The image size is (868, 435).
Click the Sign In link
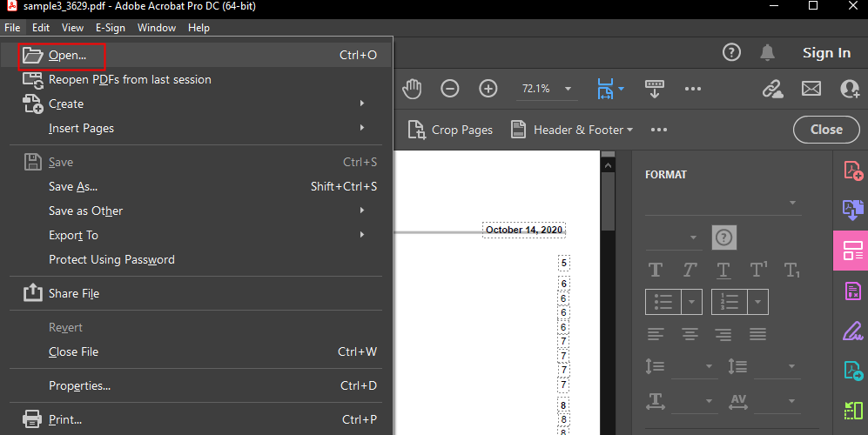click(826, 52)
